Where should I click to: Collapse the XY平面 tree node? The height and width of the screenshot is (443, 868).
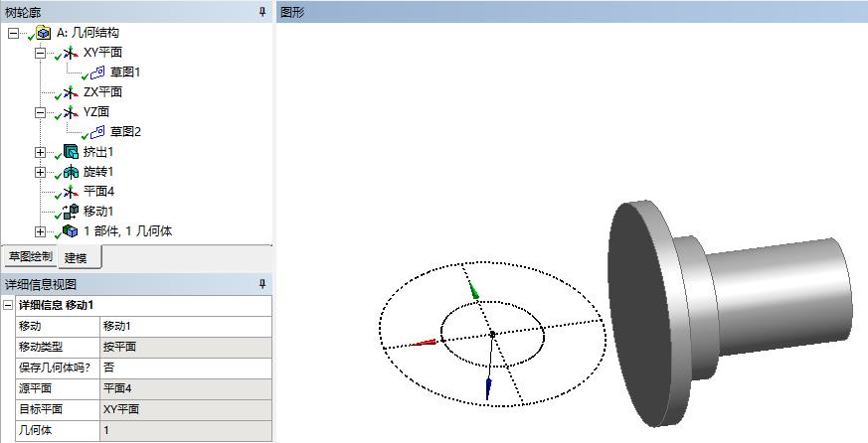pos(41,53)
